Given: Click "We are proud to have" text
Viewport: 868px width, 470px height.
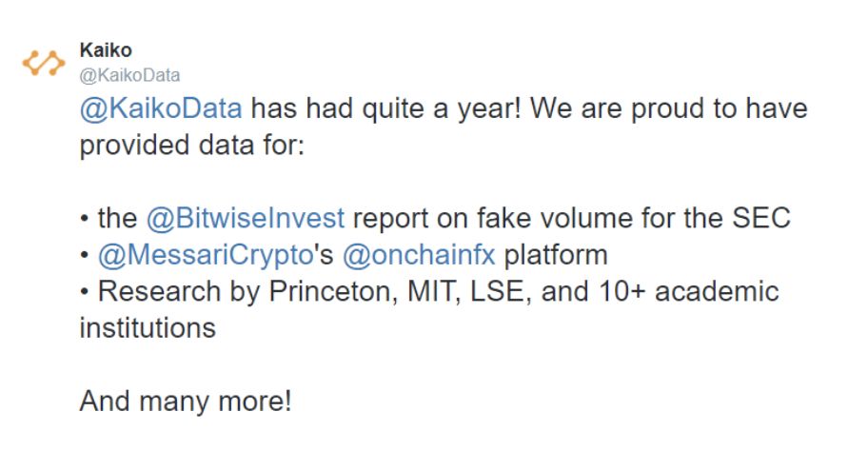Looking at the screenshot, I should [669, 108].
